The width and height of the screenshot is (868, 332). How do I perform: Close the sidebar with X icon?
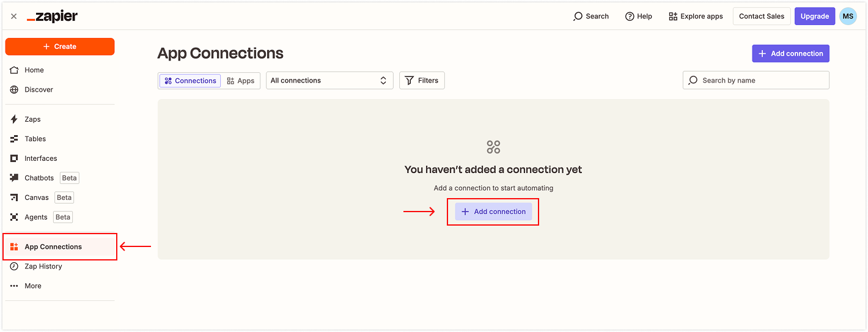(x=14, y=17)
